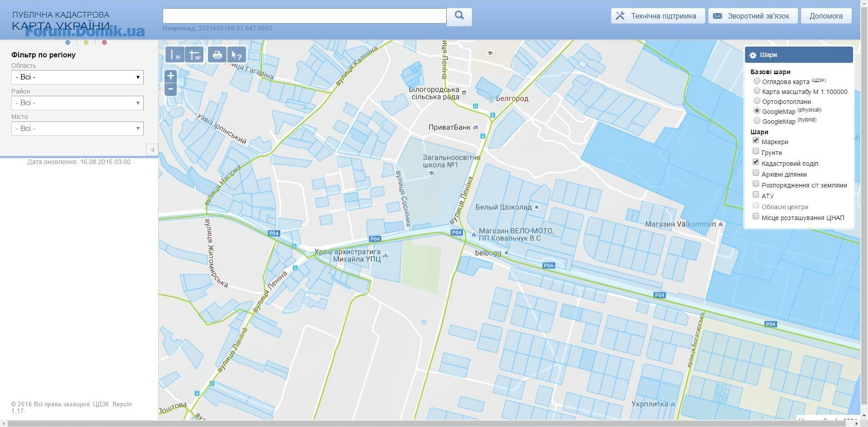Image resolution: width=868 pixels, height=427 pixels.
Task: Click the search magnifier button
Action: pyautogui.click(x=459, y=16)
